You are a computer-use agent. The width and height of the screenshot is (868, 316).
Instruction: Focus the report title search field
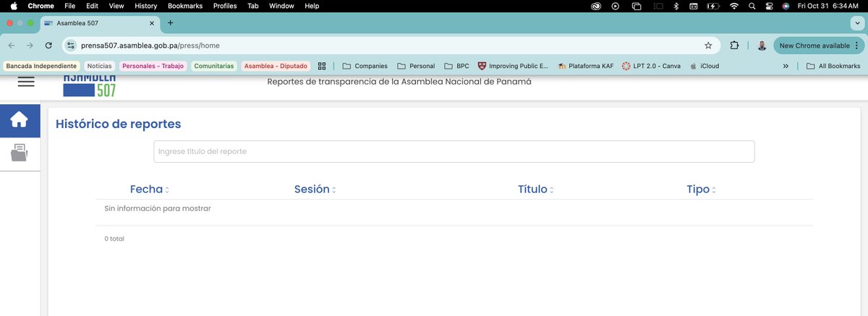[x=454, y=151]
